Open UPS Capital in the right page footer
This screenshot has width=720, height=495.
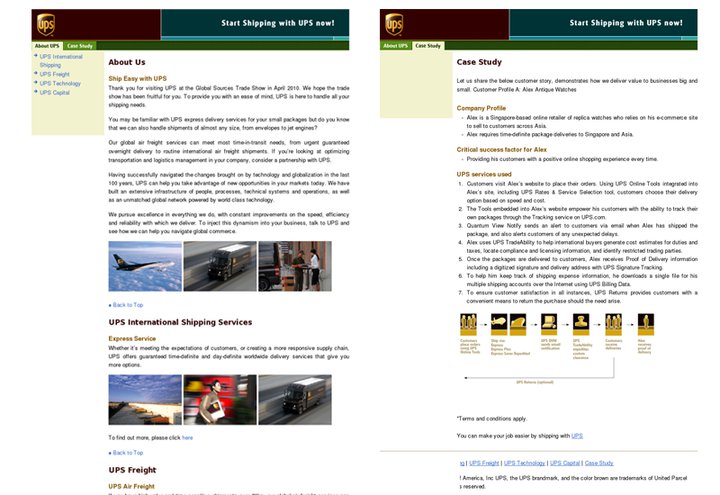(565, 463)
